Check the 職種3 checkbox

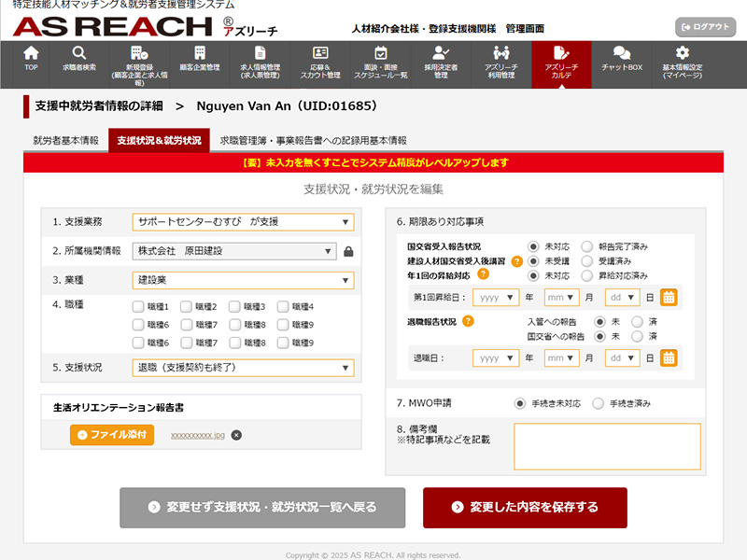234,307
